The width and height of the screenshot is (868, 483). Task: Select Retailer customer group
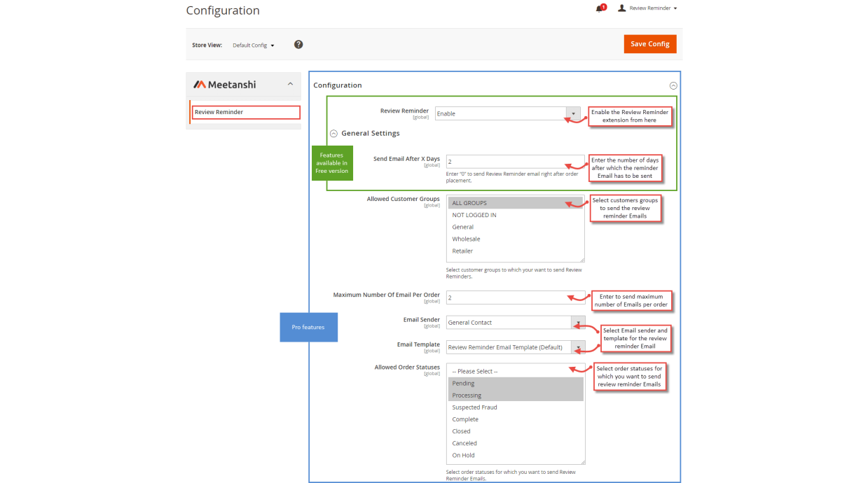click(x=515, y=251)
